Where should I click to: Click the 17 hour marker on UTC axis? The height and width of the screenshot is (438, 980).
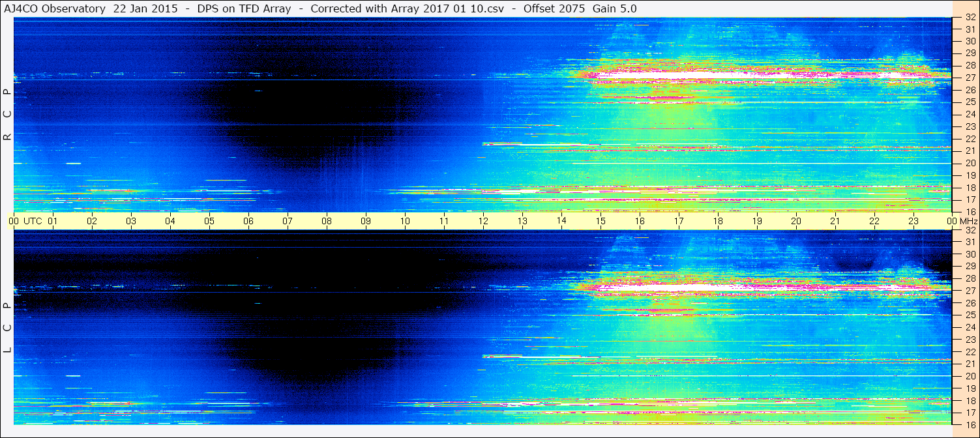(679, 221)
